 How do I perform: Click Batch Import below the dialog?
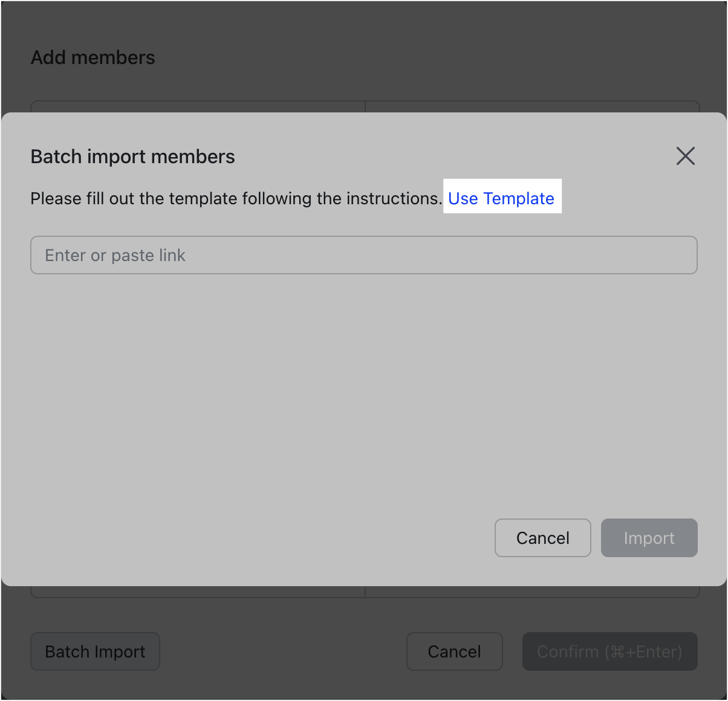(95, 651)
